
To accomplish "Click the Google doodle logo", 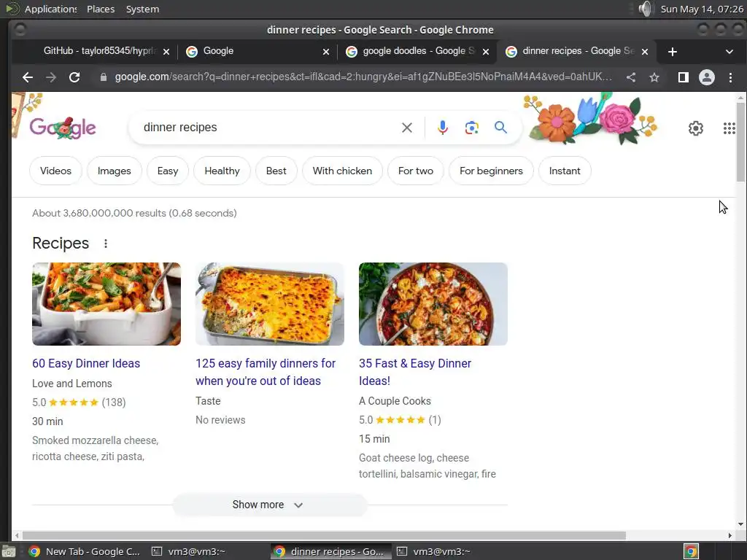I will pyautogui.click(x=63, y=127).
